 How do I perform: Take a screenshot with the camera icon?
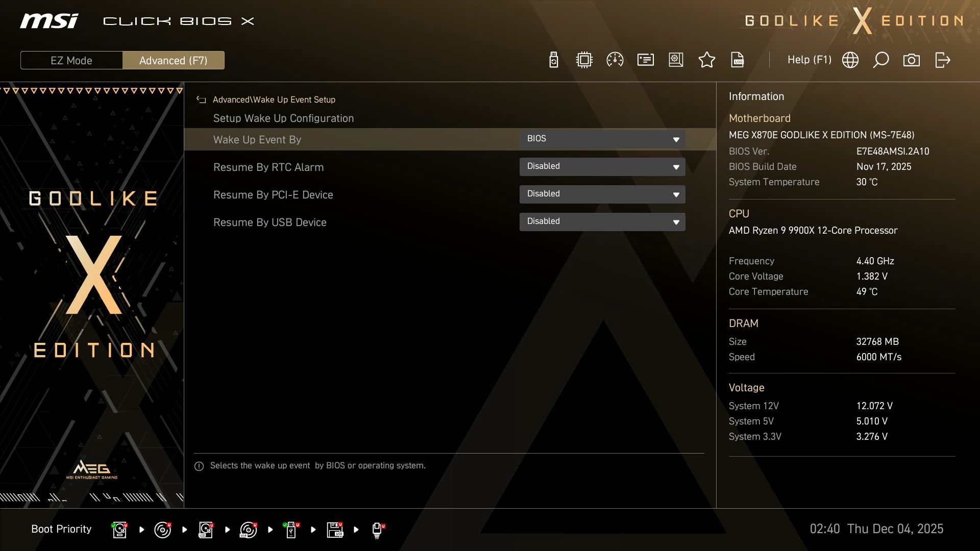pos(912,60)
